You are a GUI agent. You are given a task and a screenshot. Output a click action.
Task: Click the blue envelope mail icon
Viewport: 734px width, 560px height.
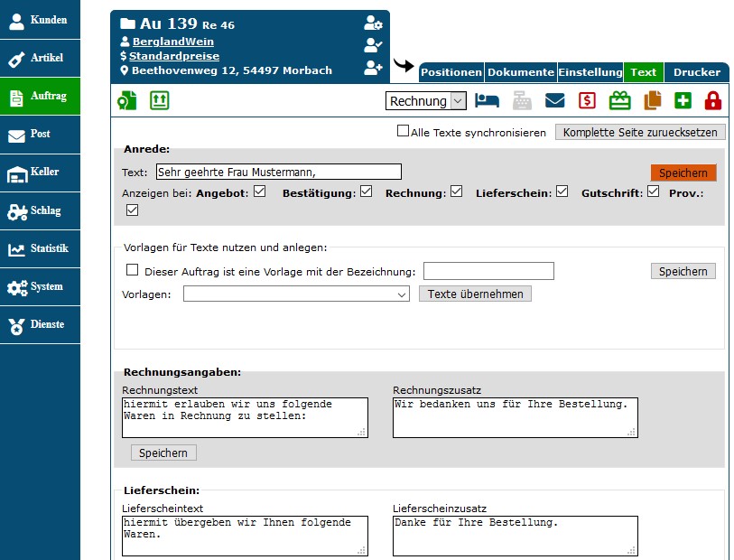tap(554, 101)
